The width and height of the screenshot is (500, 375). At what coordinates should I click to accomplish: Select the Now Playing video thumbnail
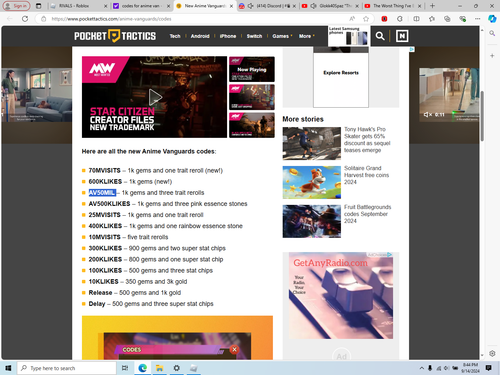click(252, 69)
